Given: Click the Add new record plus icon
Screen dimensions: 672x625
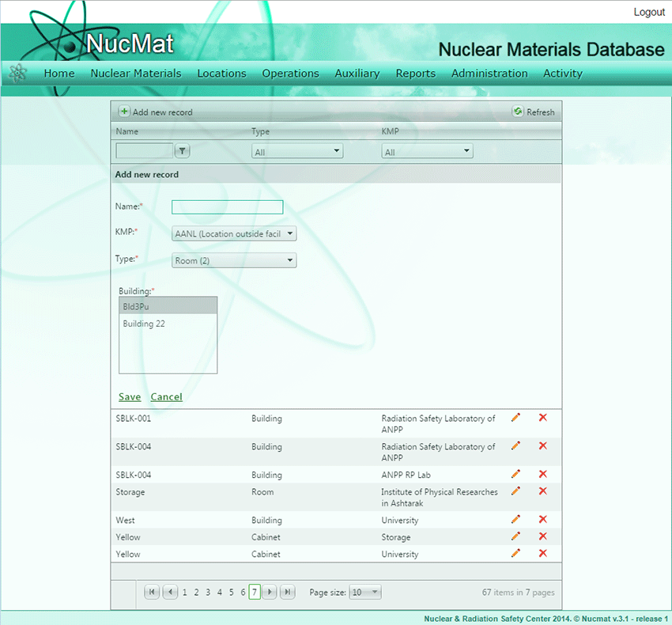Looking at the screenshot, I should [x=124, y=112].
